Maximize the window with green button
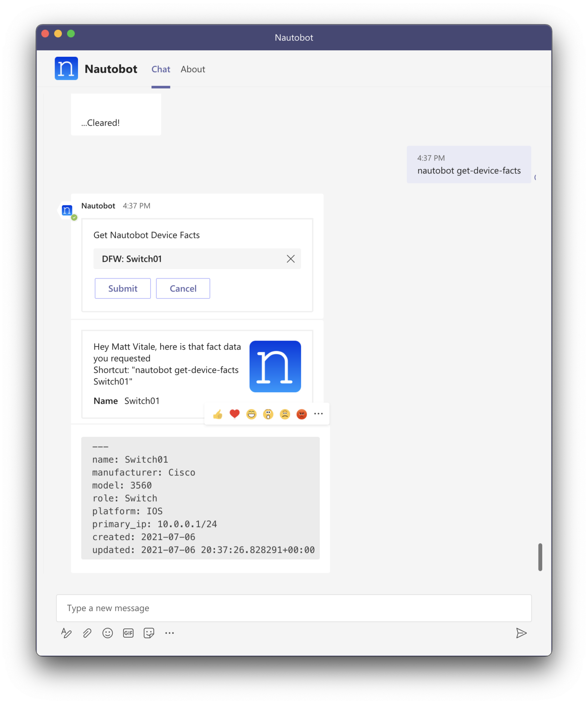The height and width of the screenshot is (704, 588). [x=71, y=34]
